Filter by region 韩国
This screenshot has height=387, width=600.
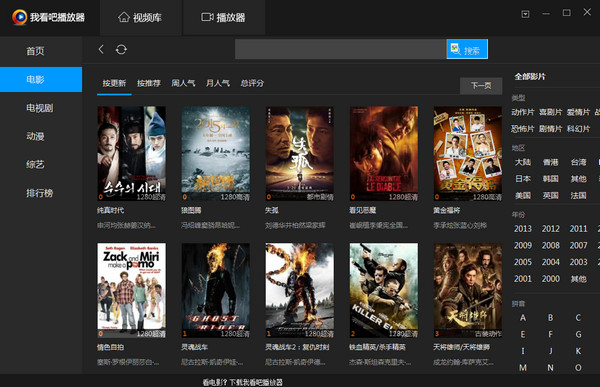[551, 179]
